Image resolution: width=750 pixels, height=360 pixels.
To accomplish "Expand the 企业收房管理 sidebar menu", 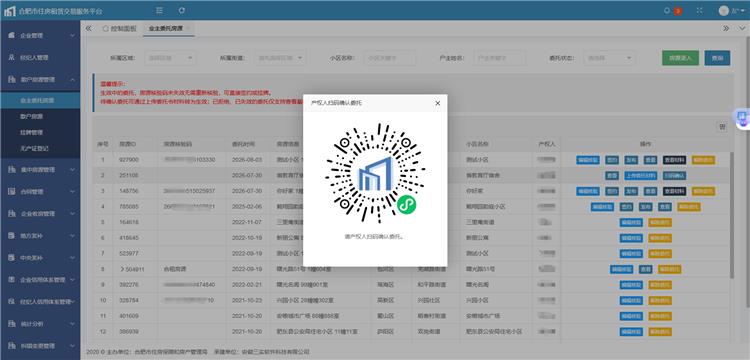I will pos(40,214).
